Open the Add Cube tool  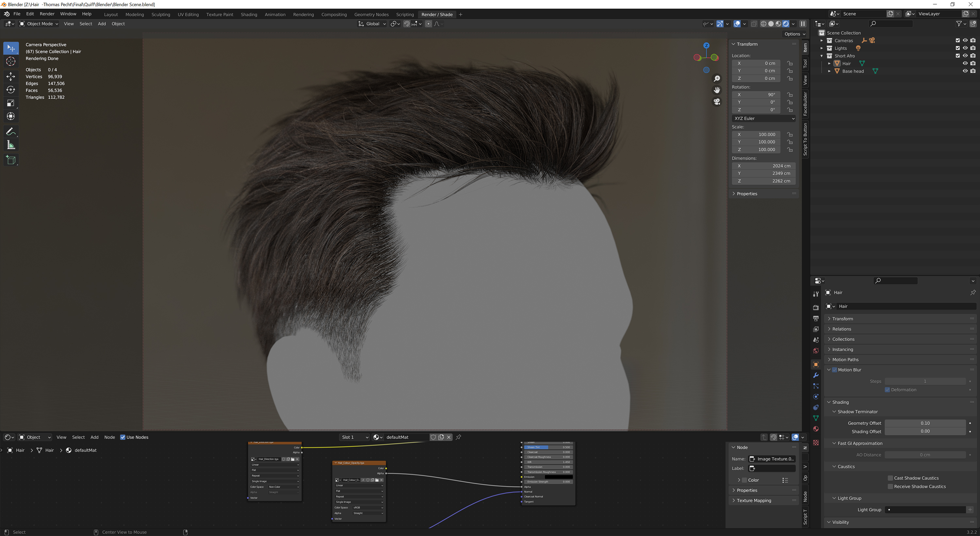11,160
